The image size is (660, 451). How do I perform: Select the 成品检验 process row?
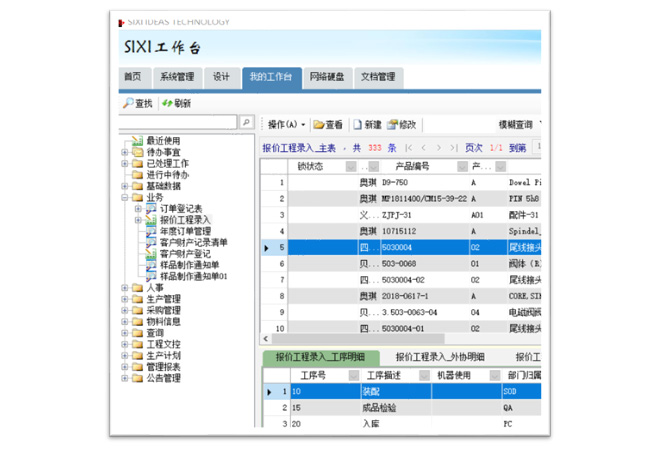coord(402,408)
